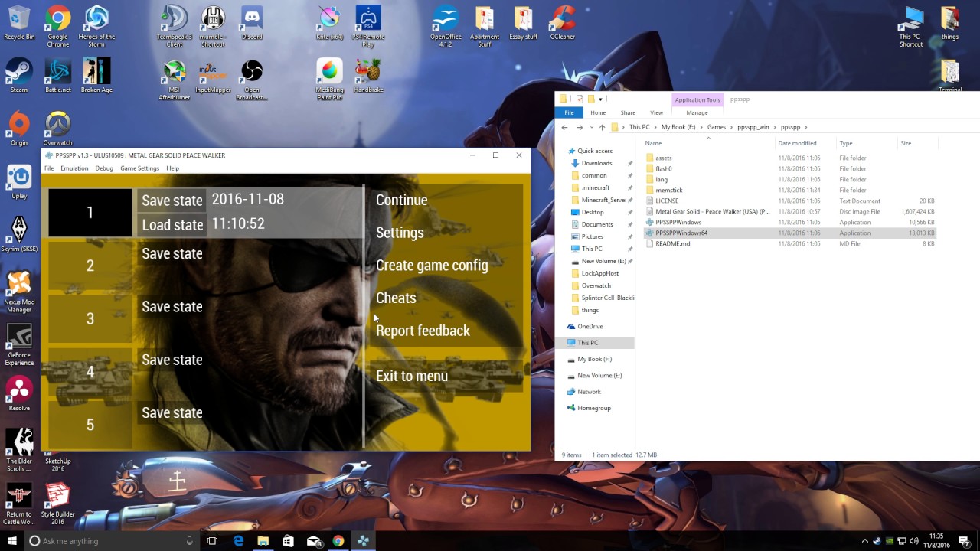Open PPSSPP Help menu
Screen dimensions: 980x551
[172, 168]
